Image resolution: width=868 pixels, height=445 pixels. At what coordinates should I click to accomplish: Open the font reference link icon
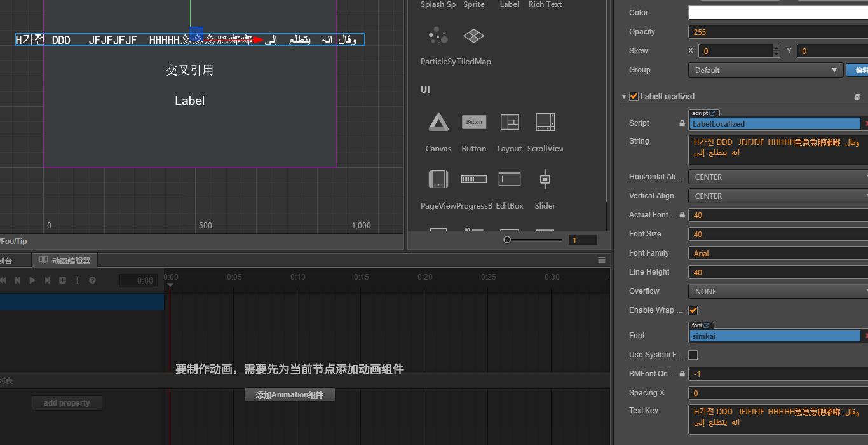[x=708, y=325]
